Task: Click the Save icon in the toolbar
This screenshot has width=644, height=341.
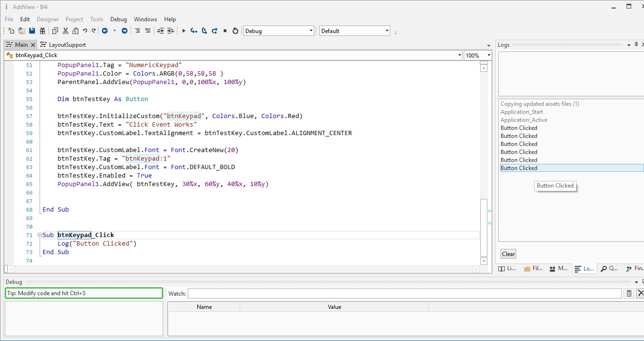Action: (x=32, y=31)
